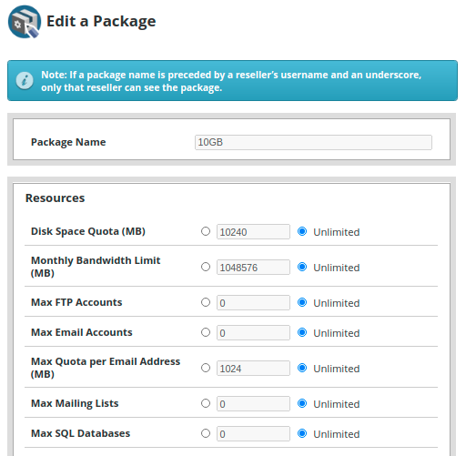Screen dimensions: 476x456
Task: Select custom value radio for Monthly Bandwidth Limit
Action: click(x=206, y=267)
